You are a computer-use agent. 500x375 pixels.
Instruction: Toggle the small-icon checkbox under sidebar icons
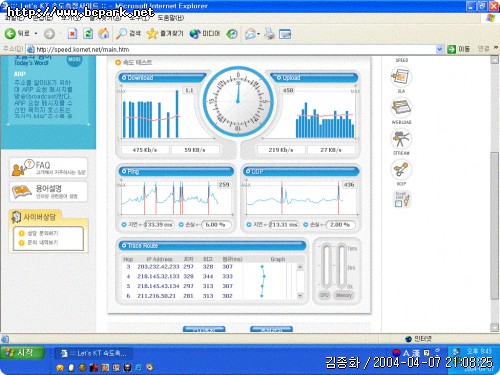pyautogui.click(x=398, y=204)
